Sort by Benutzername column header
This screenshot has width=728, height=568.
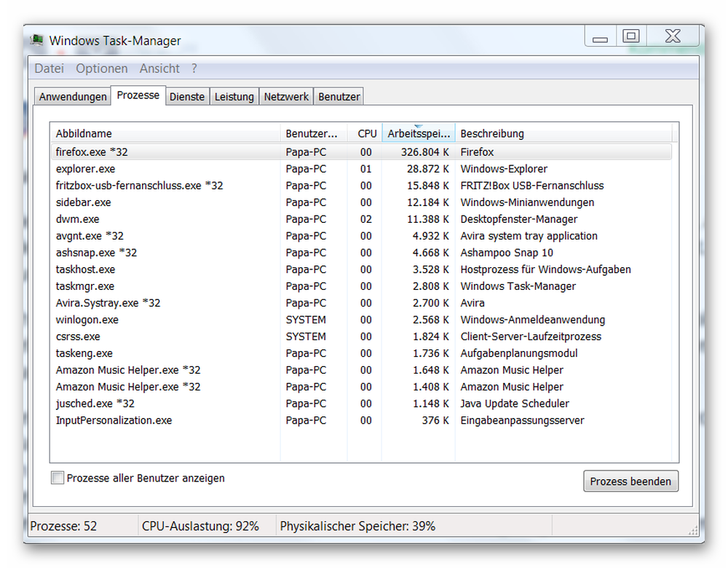pos(313,133)
